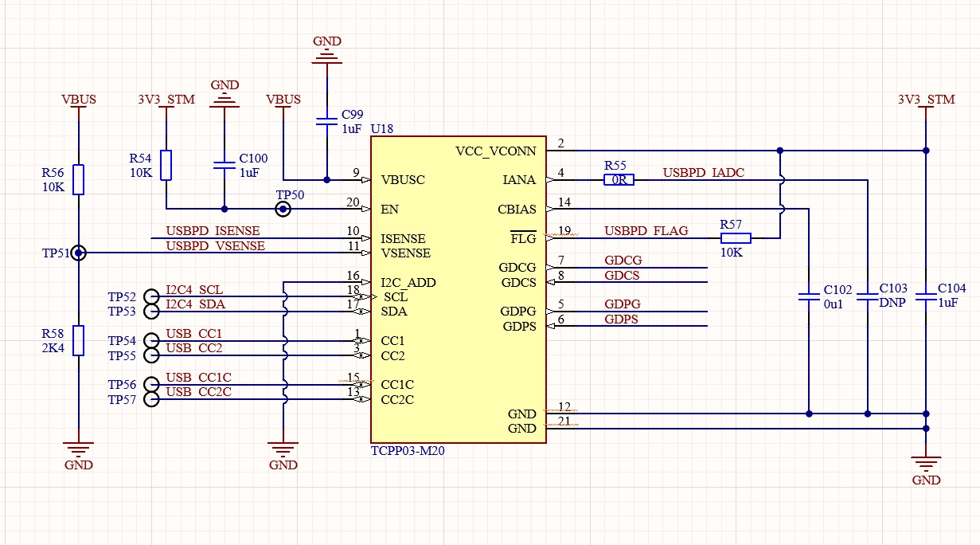Click the TP51 test point circle

click(78, 253)
